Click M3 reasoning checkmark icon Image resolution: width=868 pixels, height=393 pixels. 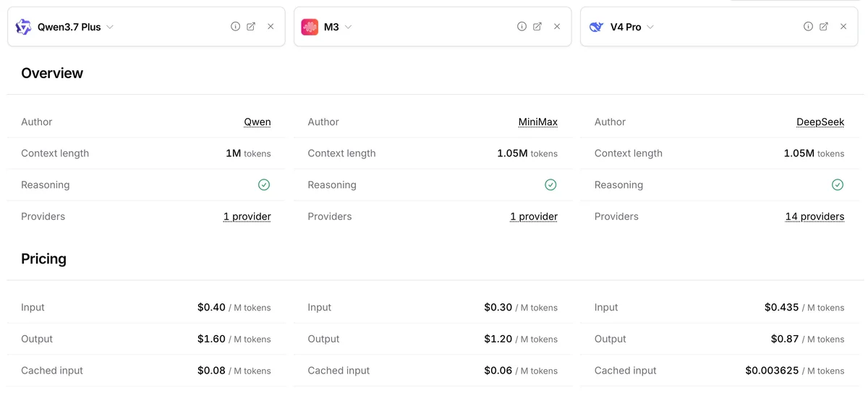(x=550, y=185)
